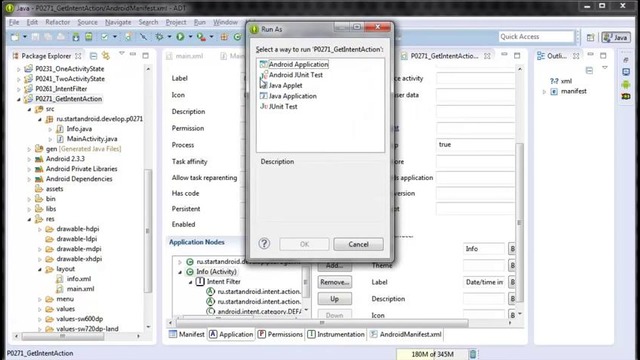Click in the Quick Access field
This screenshot has height=360, width=640.
coord(536,37)
